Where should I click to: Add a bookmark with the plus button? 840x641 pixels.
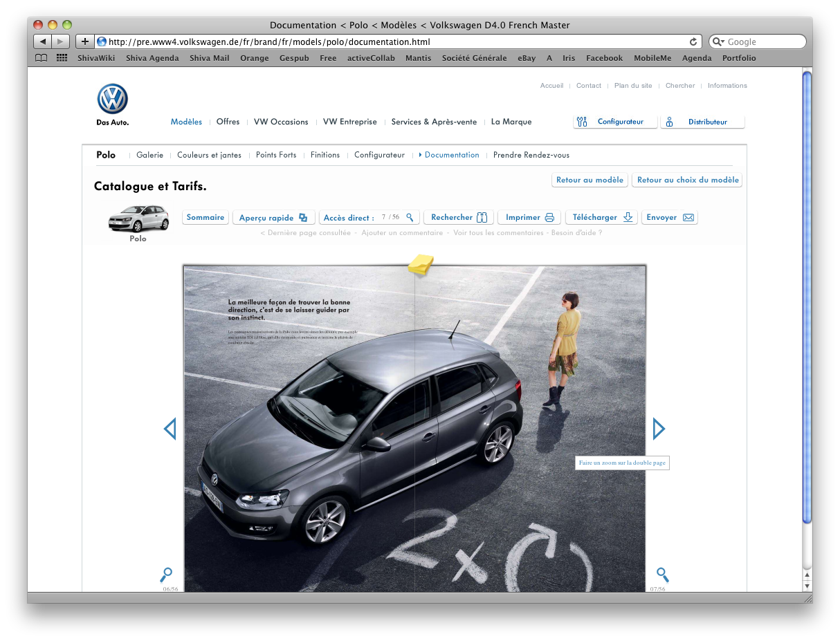[84, 41]
